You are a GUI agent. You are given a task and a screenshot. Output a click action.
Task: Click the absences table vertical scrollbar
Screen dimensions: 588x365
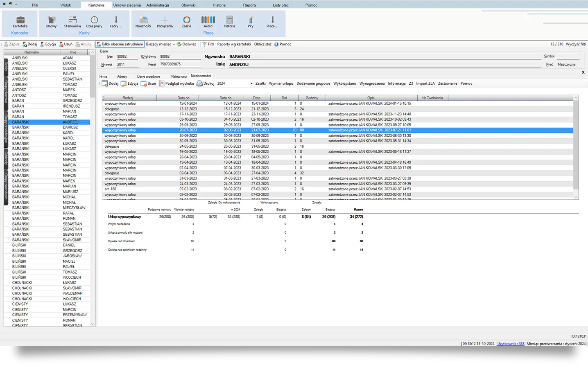576,147
